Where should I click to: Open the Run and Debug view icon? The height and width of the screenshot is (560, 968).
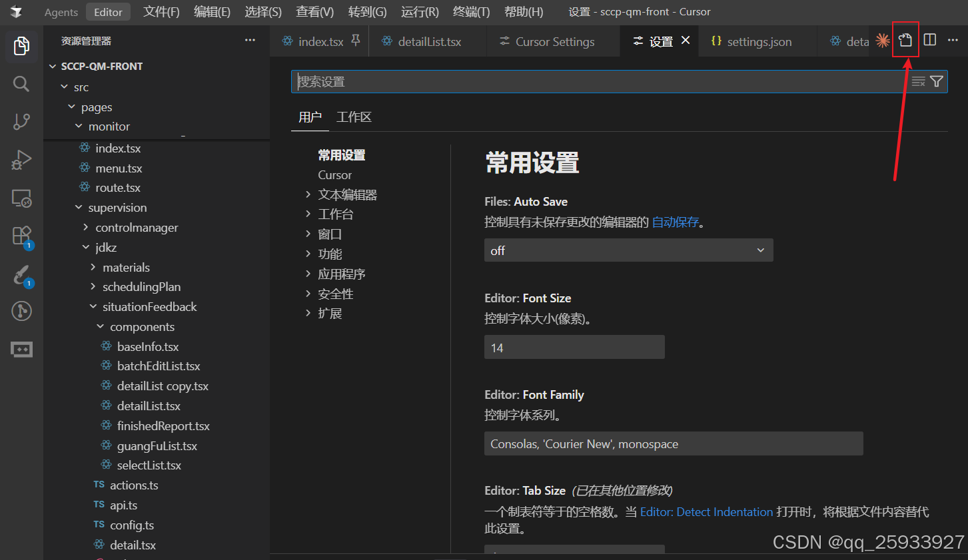coord(21,160)
